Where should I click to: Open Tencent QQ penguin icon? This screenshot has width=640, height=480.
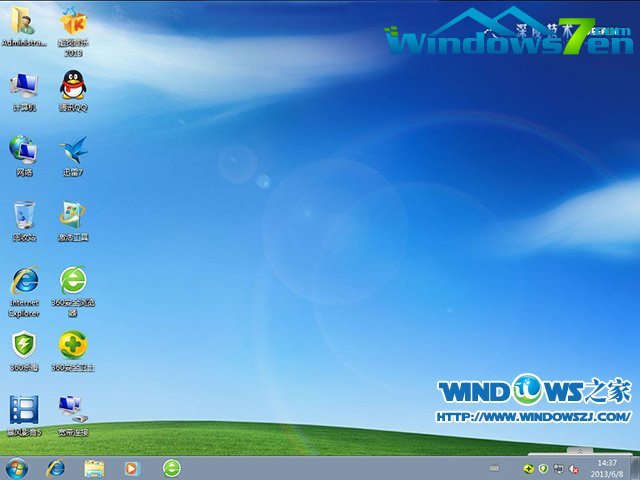point(73,91)
